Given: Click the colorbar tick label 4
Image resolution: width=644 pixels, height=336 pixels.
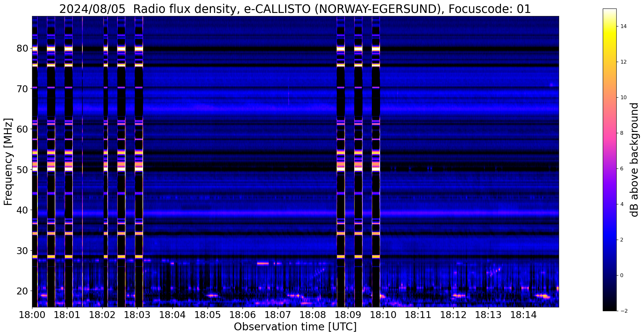Looking at the screenshot, I should (622, 204).
